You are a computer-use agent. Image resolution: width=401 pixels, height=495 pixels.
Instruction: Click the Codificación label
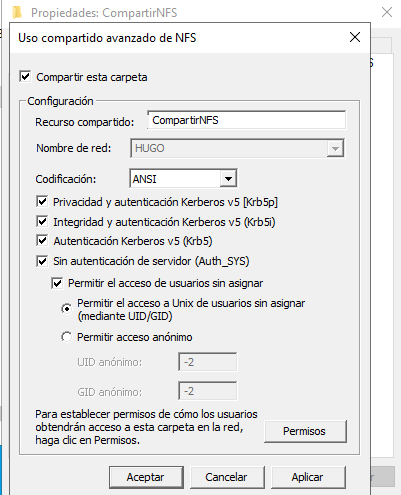tap(66, 179)
